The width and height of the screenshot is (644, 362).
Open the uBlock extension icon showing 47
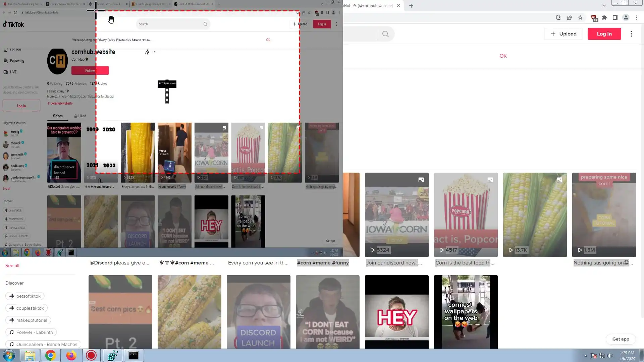(x=594, y=18)
